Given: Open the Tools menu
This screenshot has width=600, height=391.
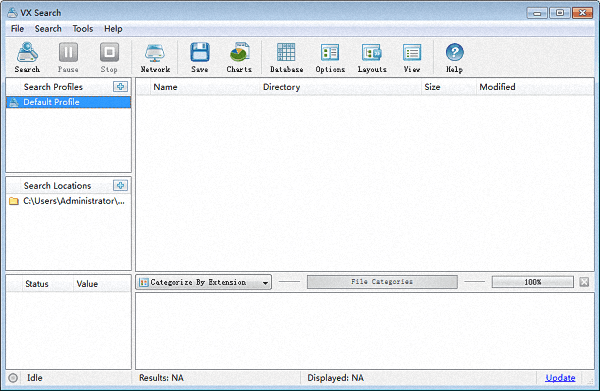Looking at the screenshot, I should tap(83, 29).
